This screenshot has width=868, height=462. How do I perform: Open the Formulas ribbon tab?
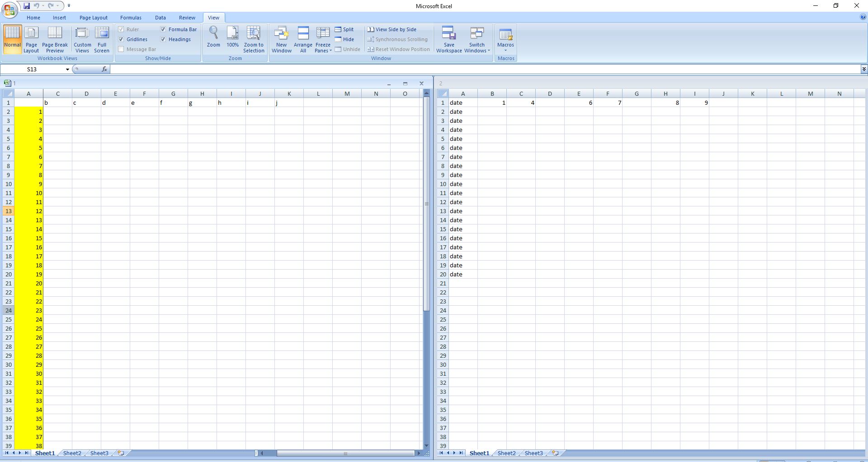[x=131, y=18]
